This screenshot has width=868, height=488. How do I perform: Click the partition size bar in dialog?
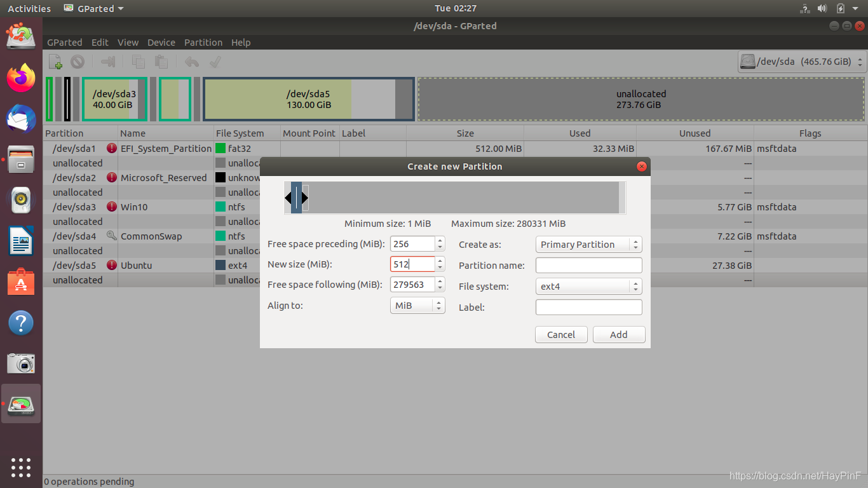click(455, 198)
